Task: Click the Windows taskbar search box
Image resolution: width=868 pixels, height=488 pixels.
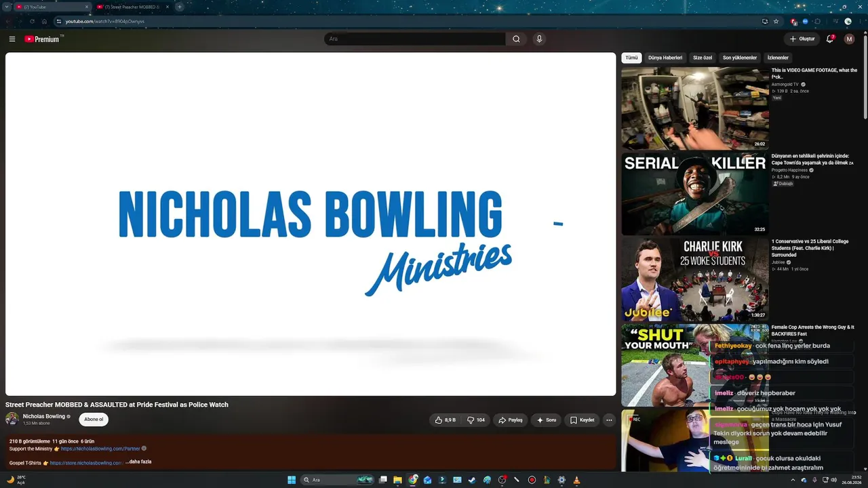Action: point(338,480)
